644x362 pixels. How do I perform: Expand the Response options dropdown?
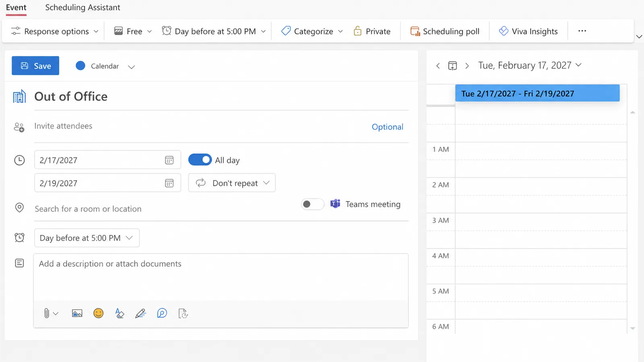(x=55, y=31)
